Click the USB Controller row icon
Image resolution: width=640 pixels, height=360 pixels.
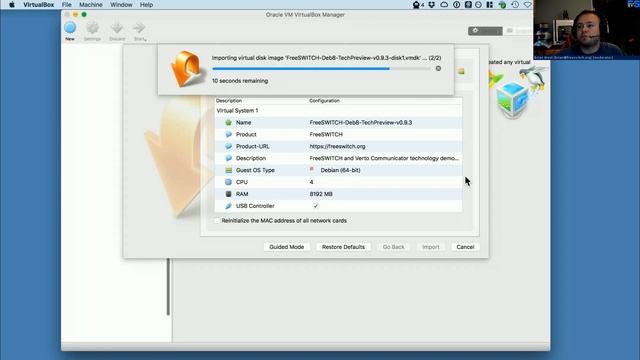point(229,206)
